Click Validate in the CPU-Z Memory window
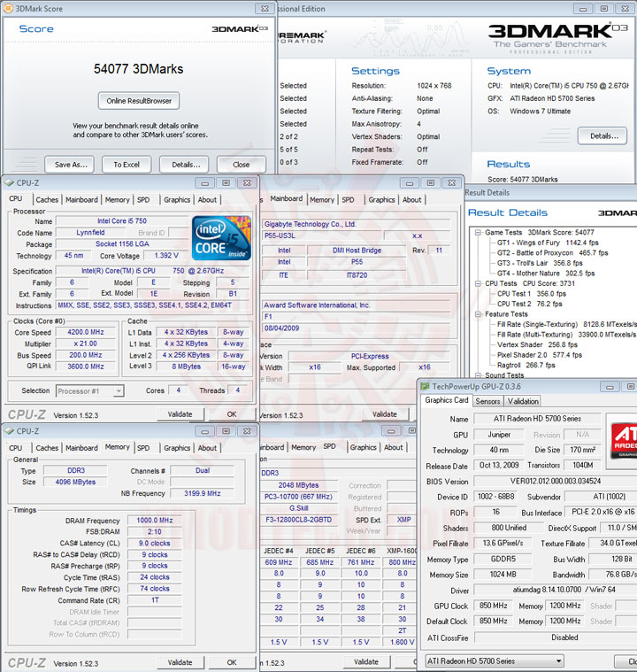Viewport: 637px width, 672px height. [180, 662]
